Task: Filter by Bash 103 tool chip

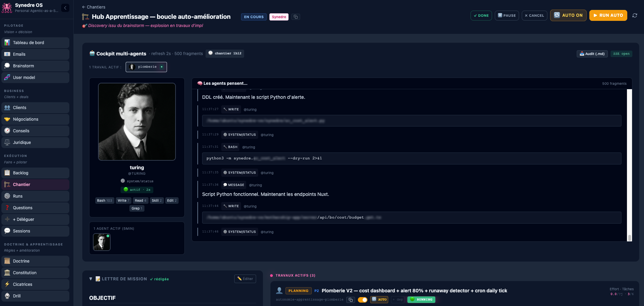Action: (x=104, y=201)
